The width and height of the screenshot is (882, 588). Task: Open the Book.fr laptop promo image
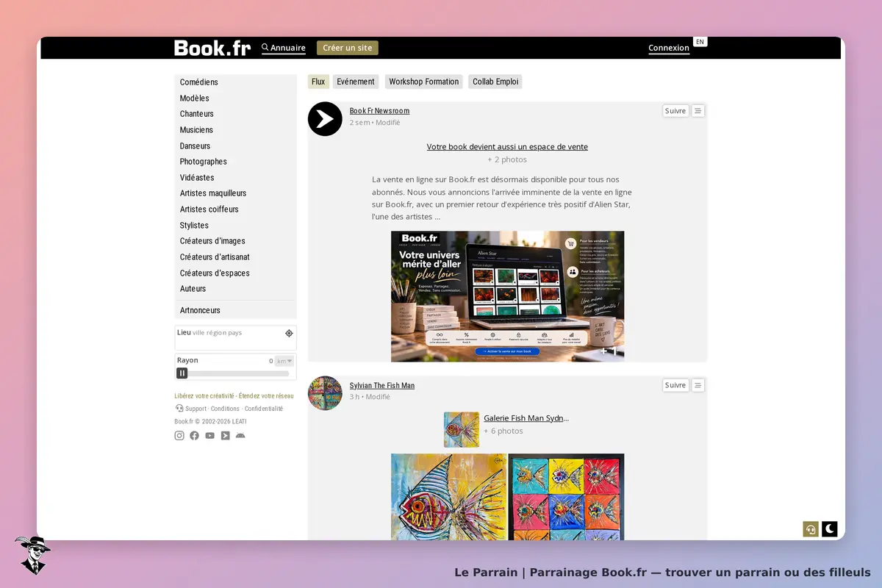coord(507,296)
